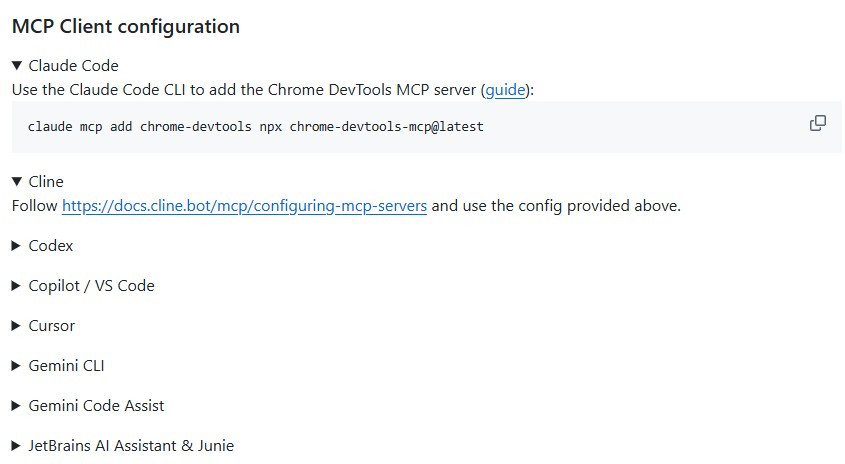Click the claude mcp add command text
The image size is (845, 464).
pyautogui.click(x=255, y=127)
